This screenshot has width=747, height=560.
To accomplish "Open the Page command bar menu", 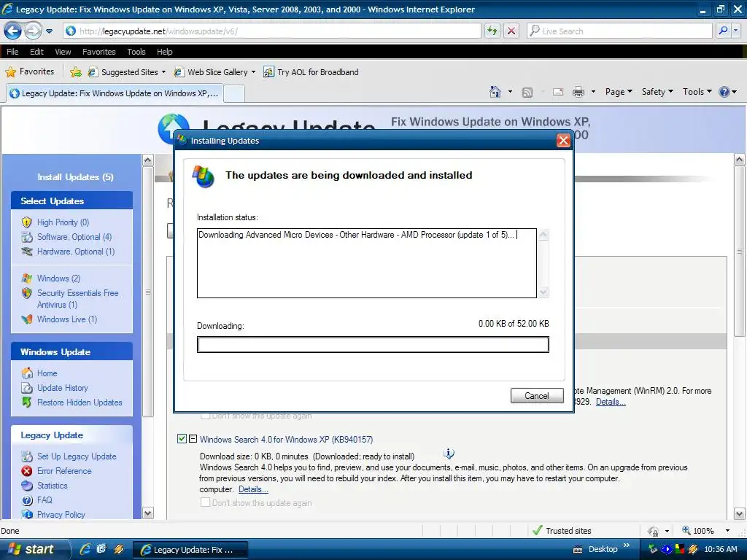I will (x=619, y=91).
